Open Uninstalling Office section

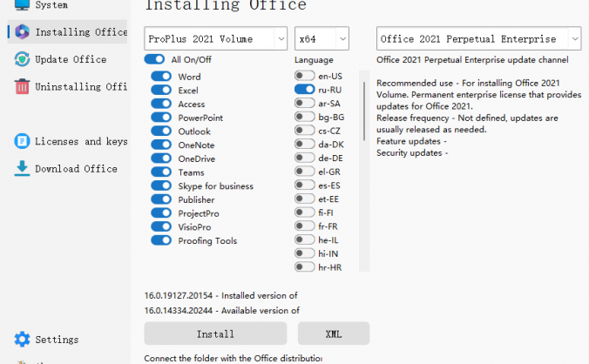click(68, 86)
